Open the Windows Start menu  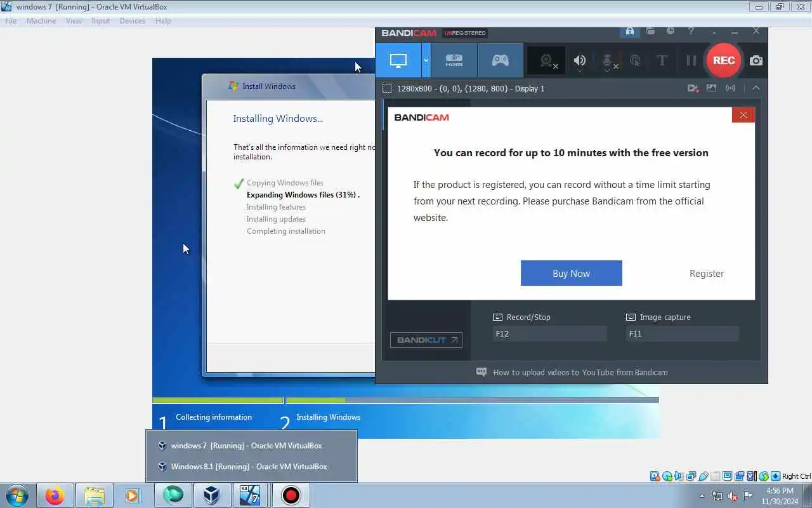pyautogui.click(x=16, y=495)
